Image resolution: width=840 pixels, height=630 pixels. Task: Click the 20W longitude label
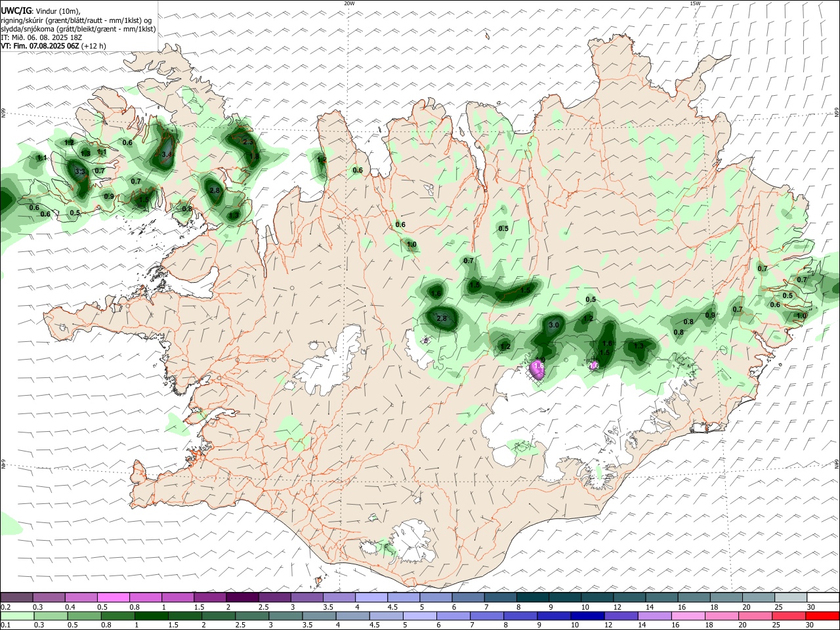point(349,3)
